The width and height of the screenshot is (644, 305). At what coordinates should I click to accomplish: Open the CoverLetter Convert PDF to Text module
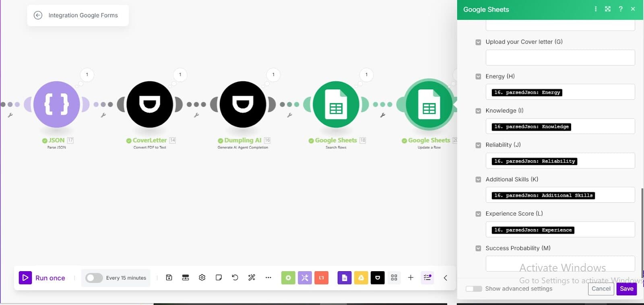tap(150, 104)
